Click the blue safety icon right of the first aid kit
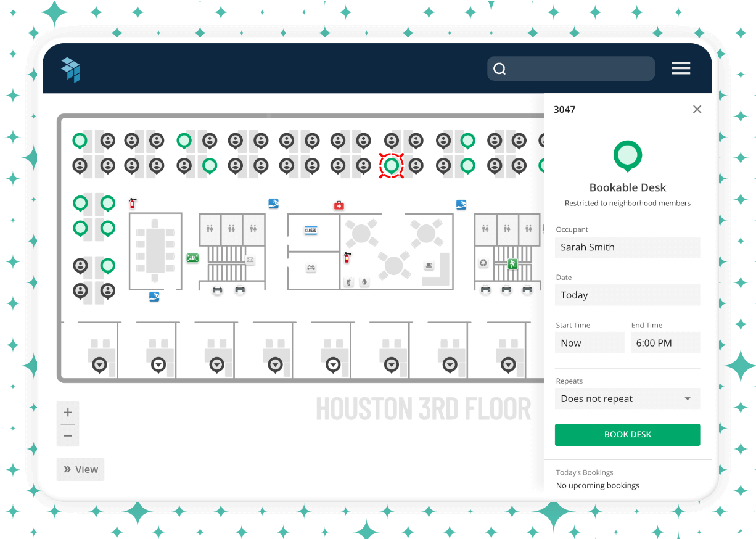Screen dimensions: 756x539 click(x=461, y=204)
